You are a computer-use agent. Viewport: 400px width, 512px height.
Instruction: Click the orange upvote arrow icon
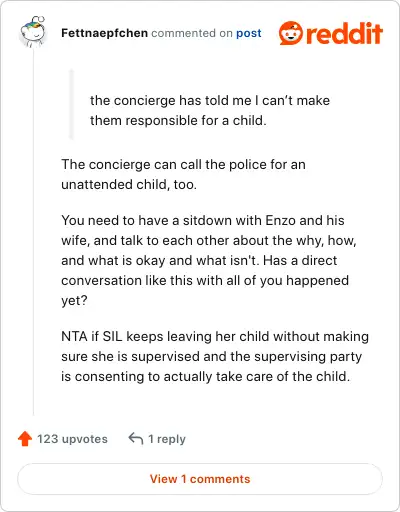25,439
